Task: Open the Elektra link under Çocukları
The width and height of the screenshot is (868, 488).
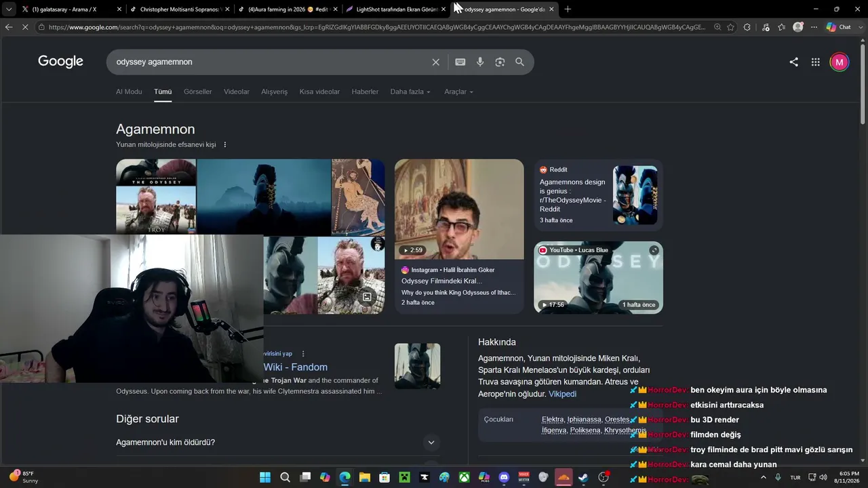Action: [x=553, y=420]
